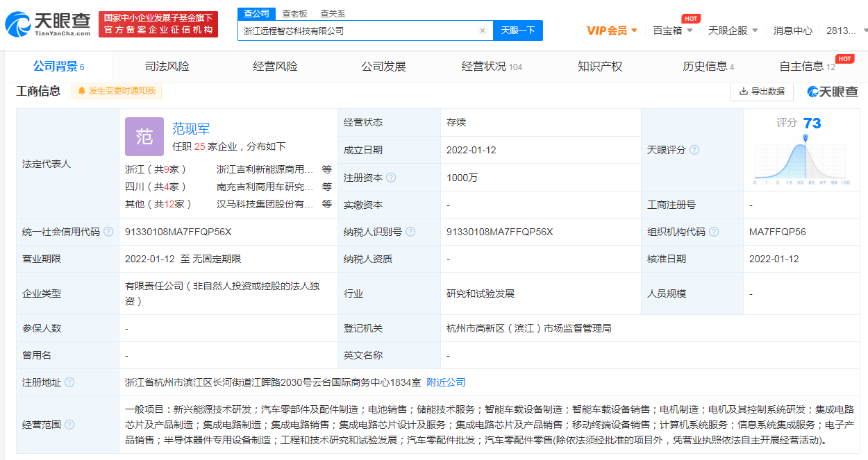Switch to the 查老板 search tab

tap(294, 14)
